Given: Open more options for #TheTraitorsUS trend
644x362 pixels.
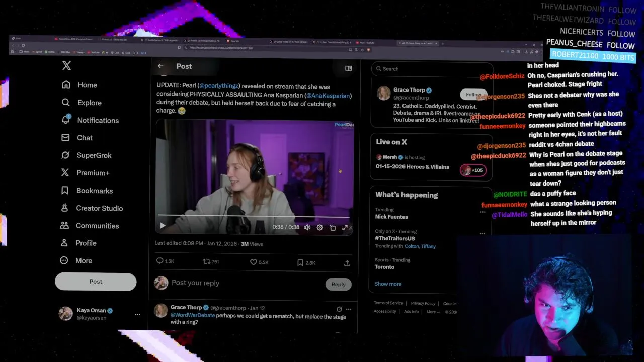Looking at the screenshot, I should 482,234.
